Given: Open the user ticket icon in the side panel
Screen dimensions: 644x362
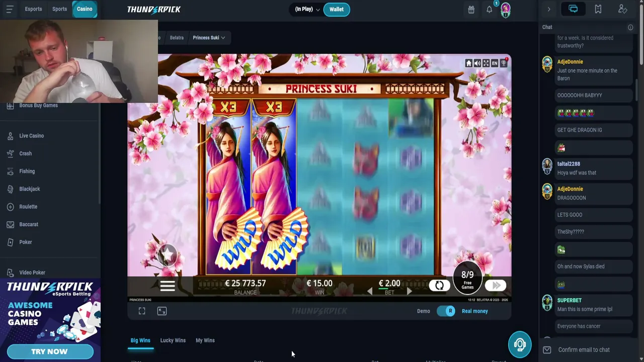Looking at the screenshot, I should [x=622, y=9].
